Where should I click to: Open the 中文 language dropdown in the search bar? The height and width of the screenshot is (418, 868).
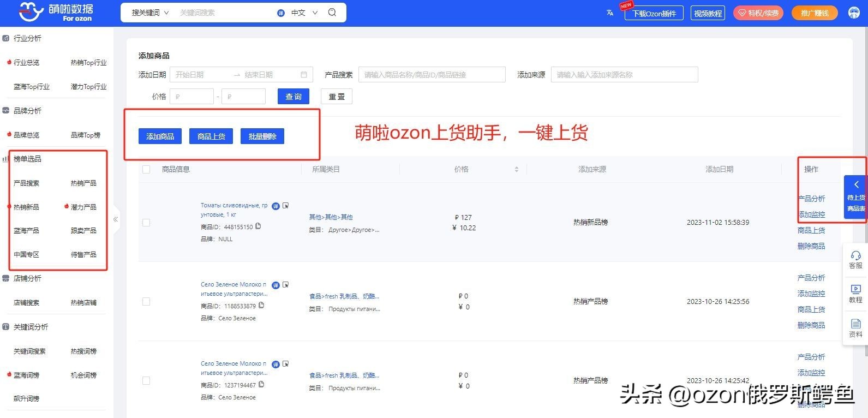304,13
